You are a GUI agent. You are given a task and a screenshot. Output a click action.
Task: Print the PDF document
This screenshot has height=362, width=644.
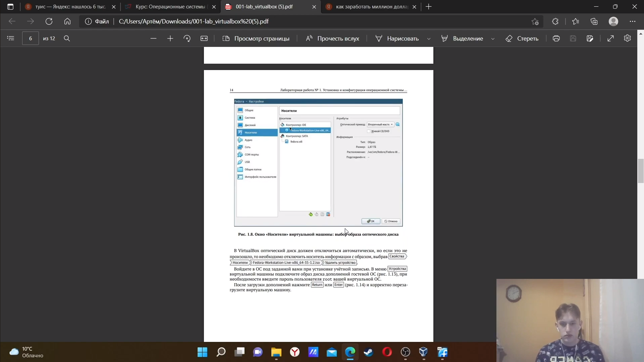556,39
